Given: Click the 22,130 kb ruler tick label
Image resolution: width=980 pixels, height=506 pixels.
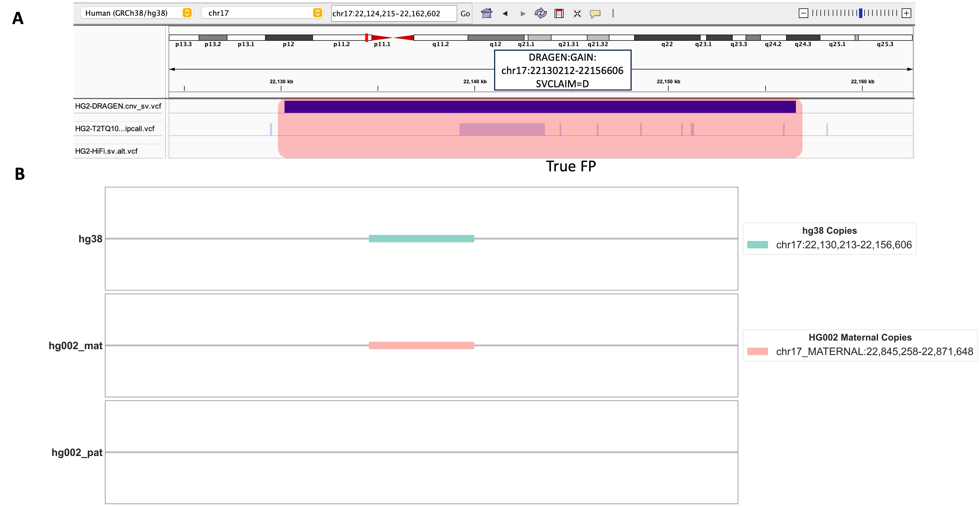Looking at the screenshot, I should (281, 81).
